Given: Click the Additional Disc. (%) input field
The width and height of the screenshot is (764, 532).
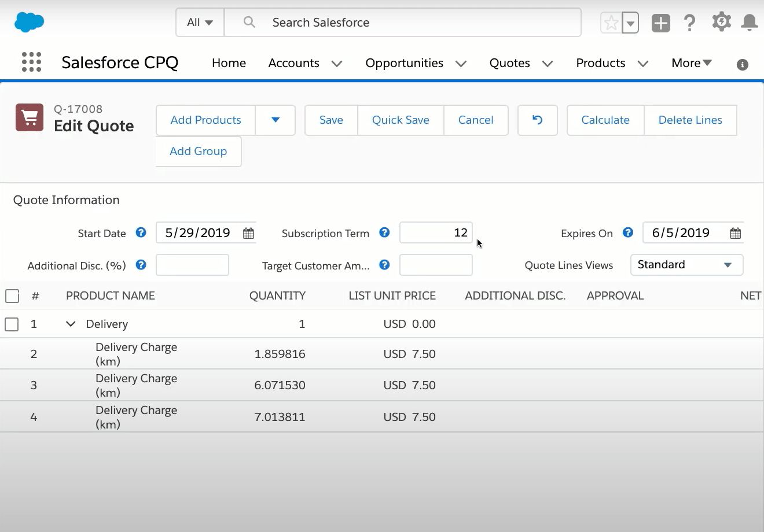Looking at the screenshot, I should pos(192,265).
